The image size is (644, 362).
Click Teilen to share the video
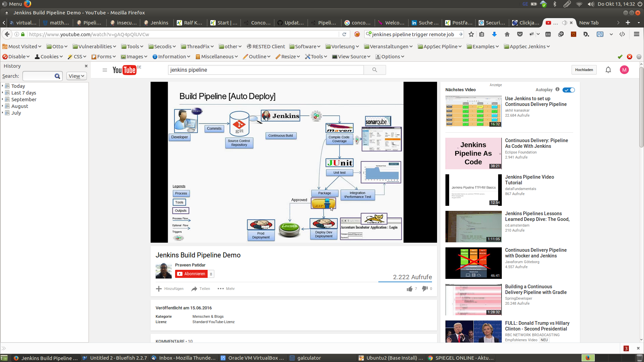(x=201, y=289)
